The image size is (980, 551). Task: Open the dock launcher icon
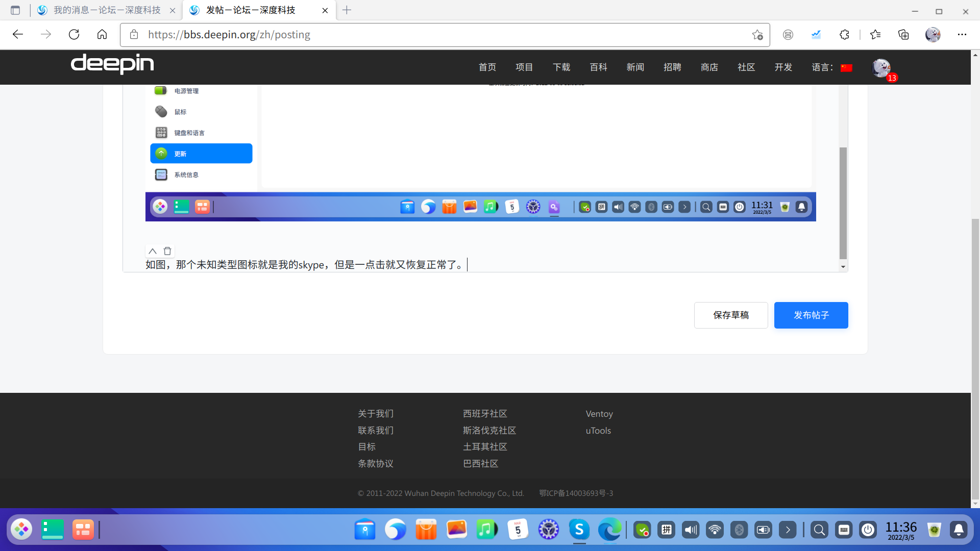coord(21,530)
